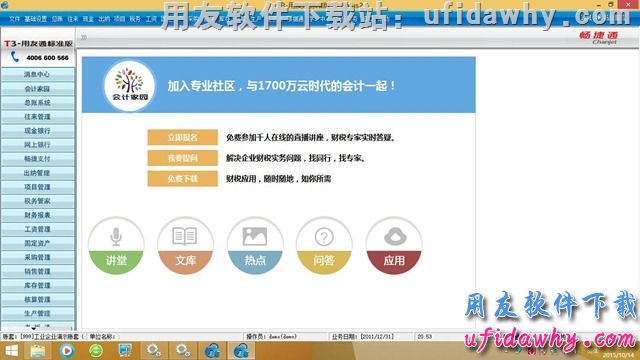Select 库存管理 in the left sidebar
Viewport: 640px width, 360px height.
pos(38,285)
